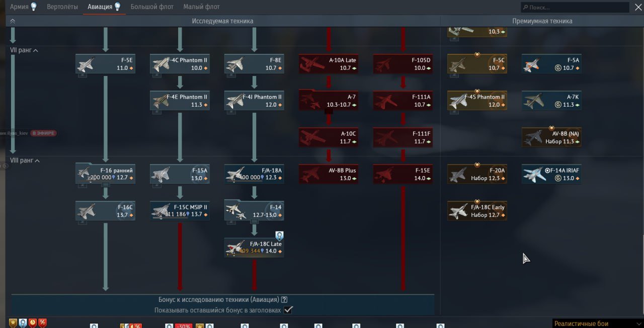Pick the F-8E aircraft icon
The image size is (644, 328).
[235, 64]
